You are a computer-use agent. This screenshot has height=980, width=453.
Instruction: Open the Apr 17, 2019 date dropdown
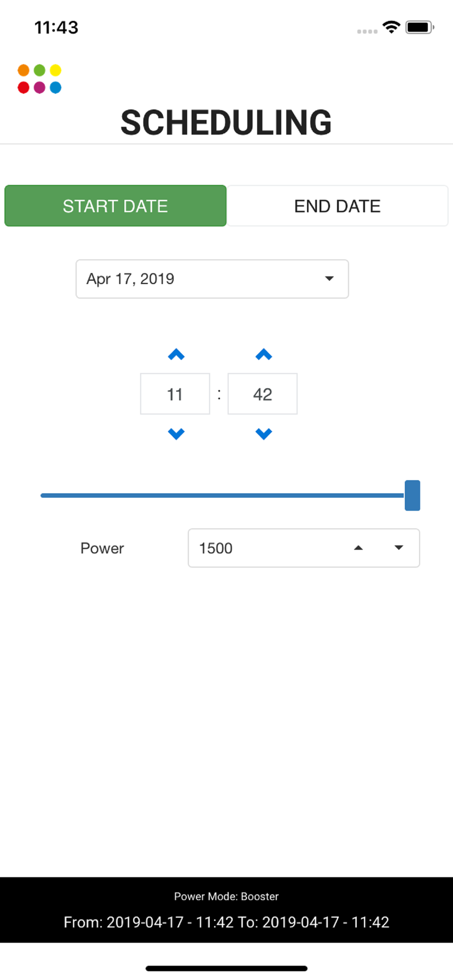(212, 279)
